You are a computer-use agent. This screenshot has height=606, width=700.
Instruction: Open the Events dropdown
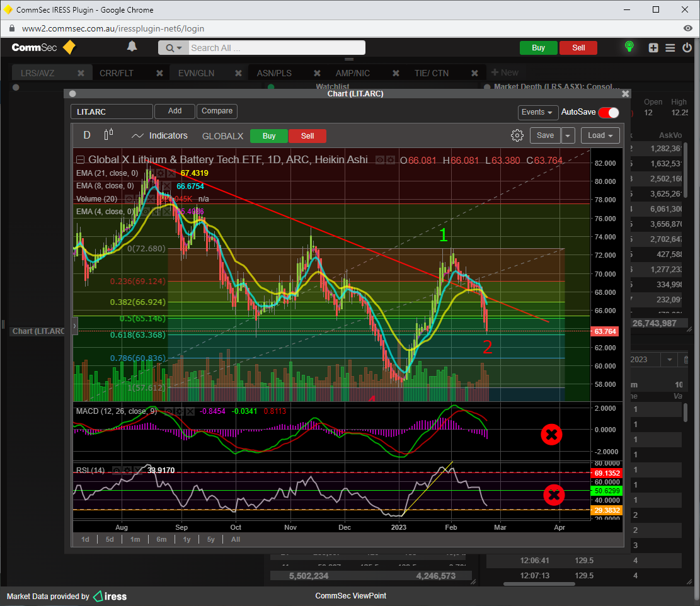[x=537, y=112]
